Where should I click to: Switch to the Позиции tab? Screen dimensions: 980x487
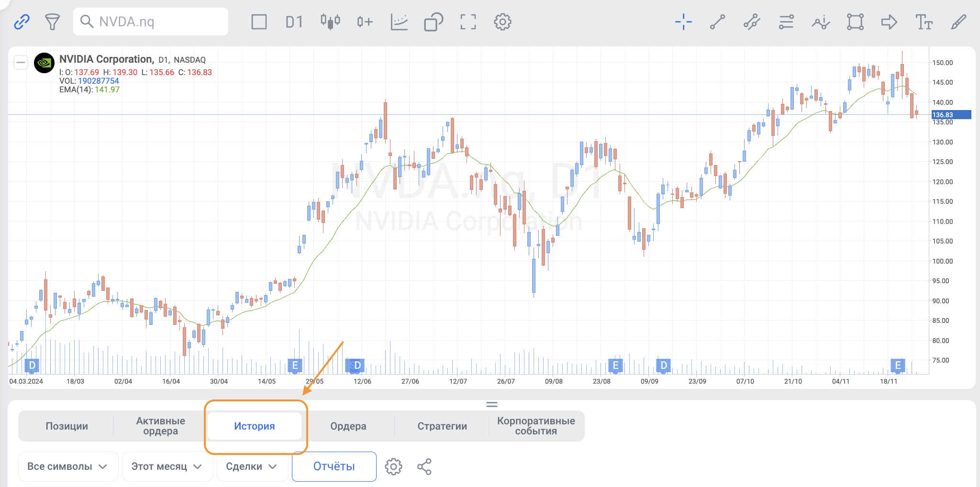pos(67,426)
